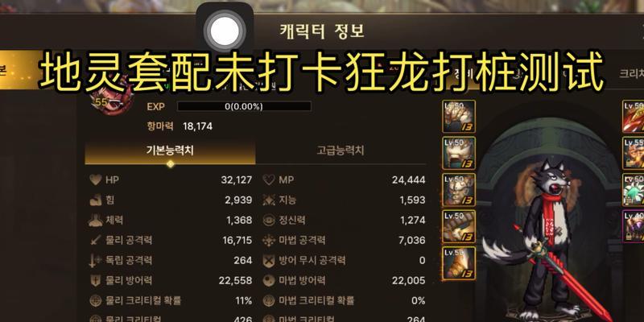The width and height of the screenshot is (644, 322).
Task: Click the 항마력 18,174 value
Action: point(197,126)
